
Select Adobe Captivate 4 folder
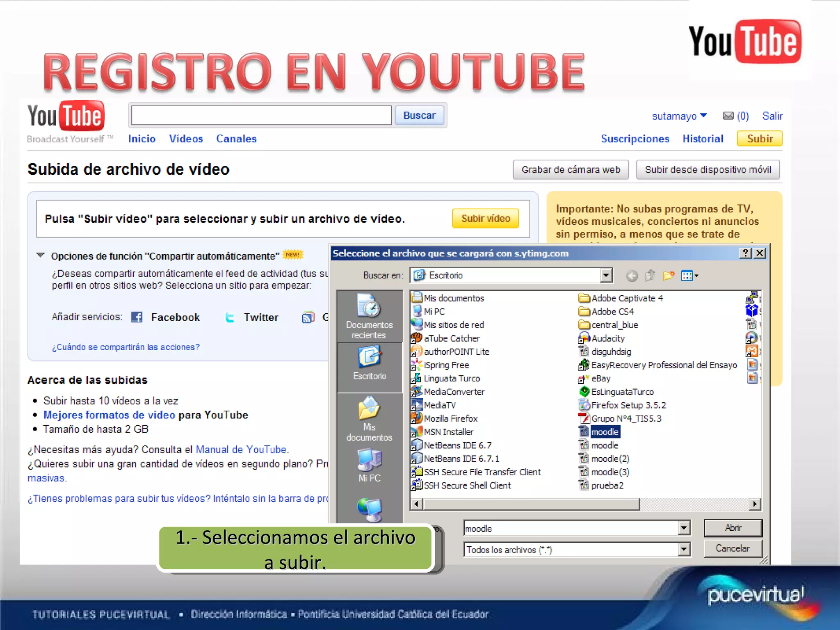[x=621, y=298]
